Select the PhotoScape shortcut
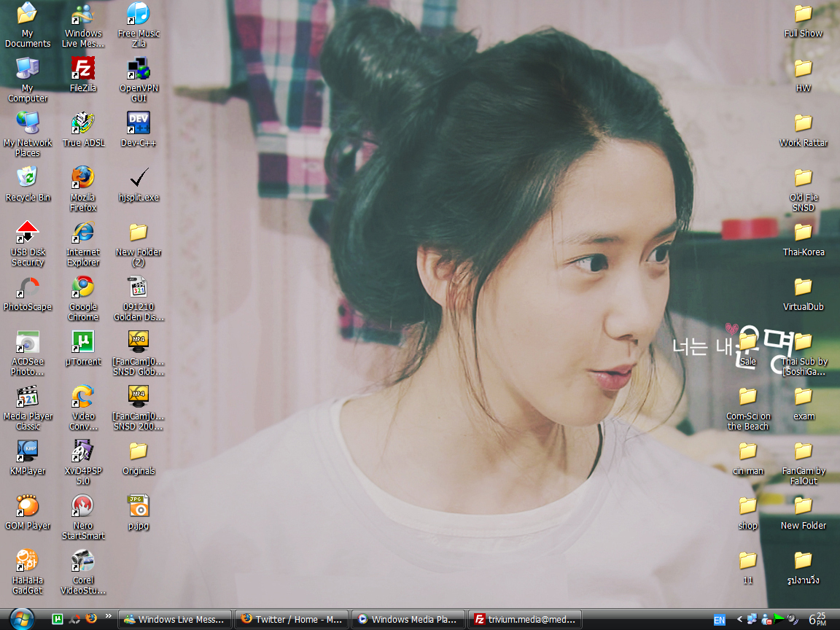 [27, 294]
